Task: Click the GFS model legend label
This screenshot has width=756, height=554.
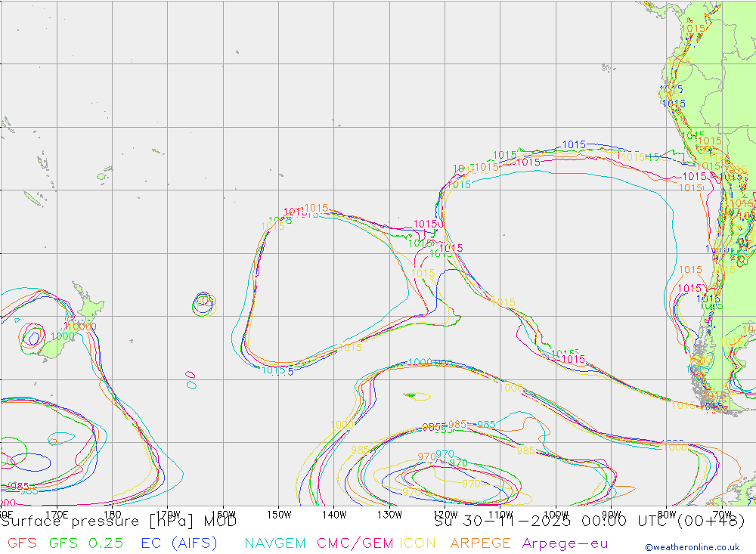Action: 22,543
